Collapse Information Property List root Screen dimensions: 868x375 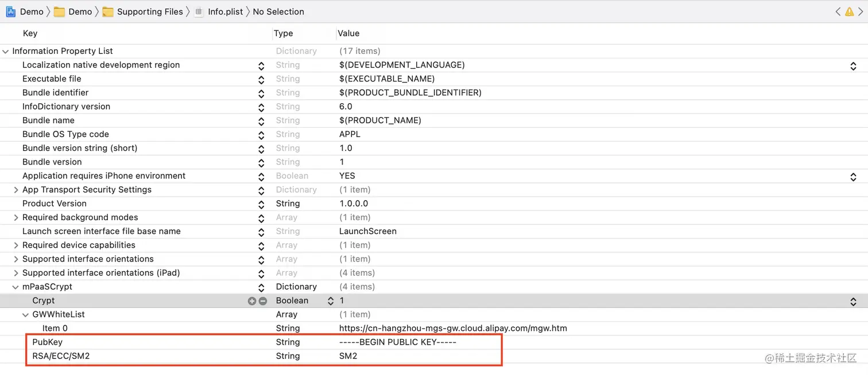pyautogui.click(x=6, y=51)
